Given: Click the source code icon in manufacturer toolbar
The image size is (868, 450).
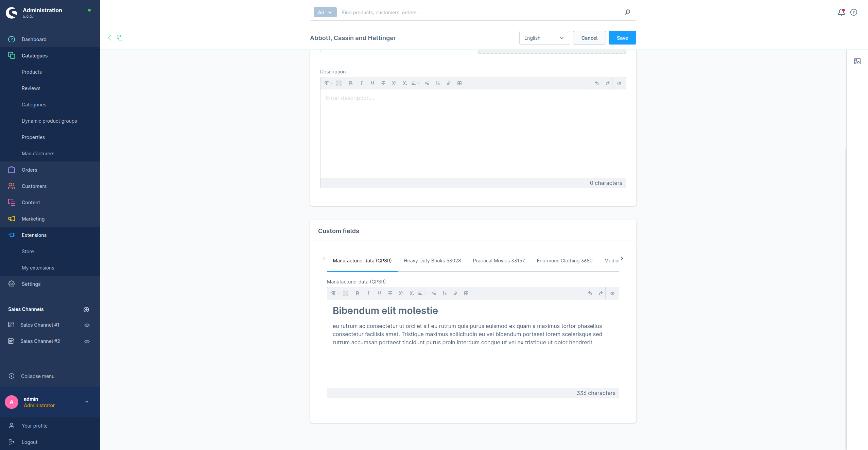Looking at the screenshot, I should click(612, 293).
